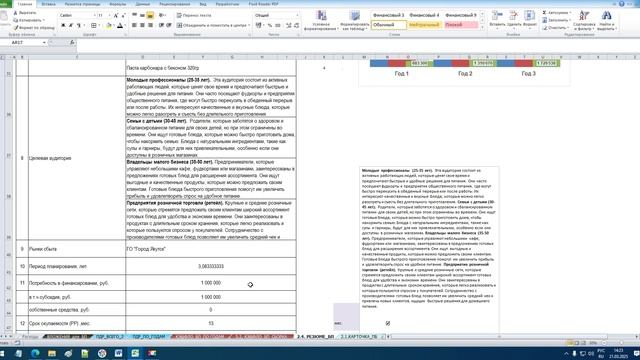Click the increase decimal icon

[289, 25]
